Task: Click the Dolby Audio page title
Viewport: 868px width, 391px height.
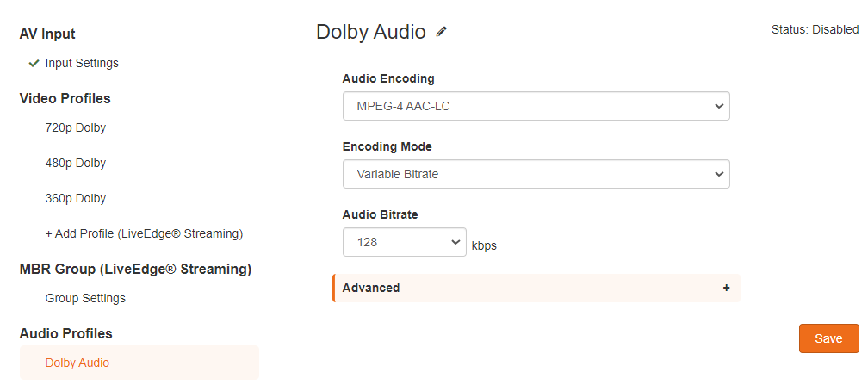Action: (371, 32)
